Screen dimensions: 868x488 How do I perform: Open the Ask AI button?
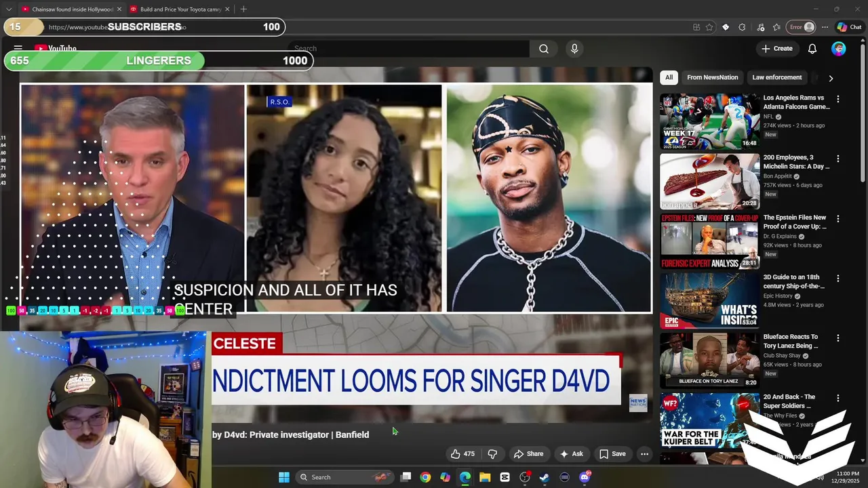point(571,454)
